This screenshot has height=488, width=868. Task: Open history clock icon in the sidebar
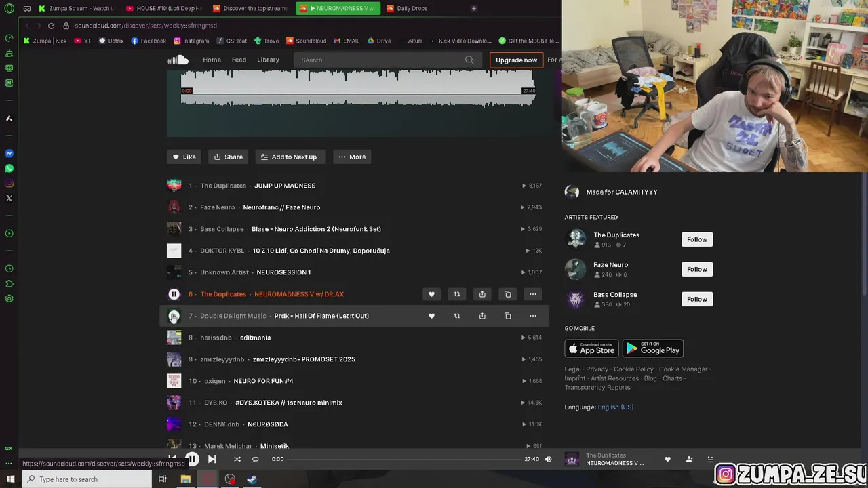coord(9,268)
